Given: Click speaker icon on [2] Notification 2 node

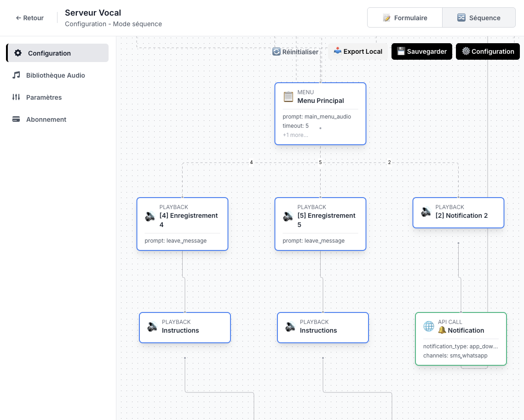Looking at the screenshot, I should pos(426,212).
